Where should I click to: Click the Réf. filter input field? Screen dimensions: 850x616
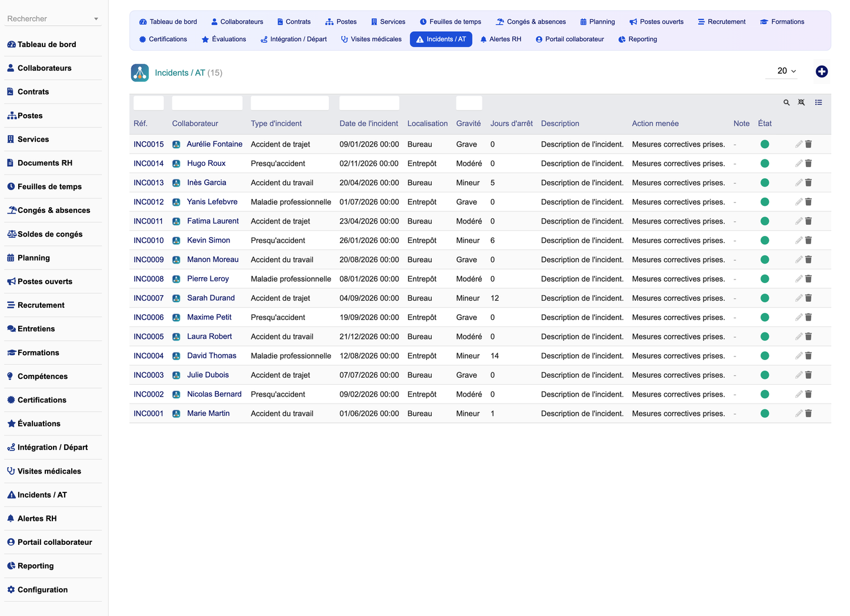pos(149,103)
